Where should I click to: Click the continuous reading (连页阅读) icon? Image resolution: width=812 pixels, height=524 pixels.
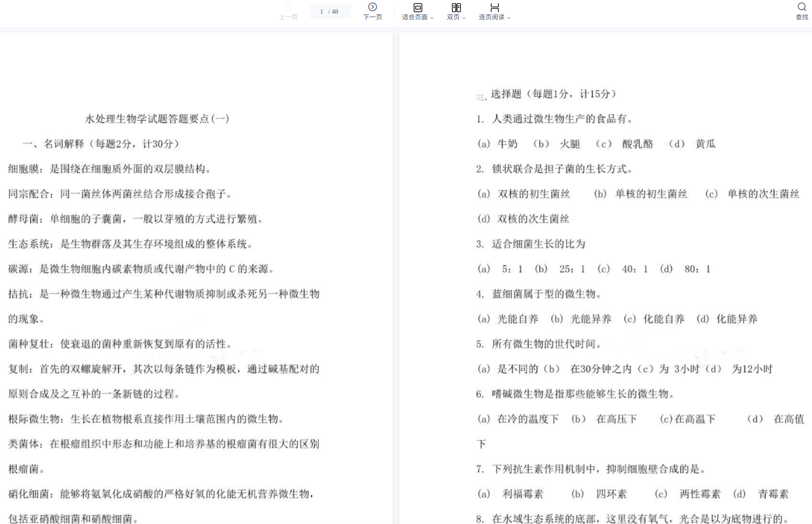tap(494, 7)
